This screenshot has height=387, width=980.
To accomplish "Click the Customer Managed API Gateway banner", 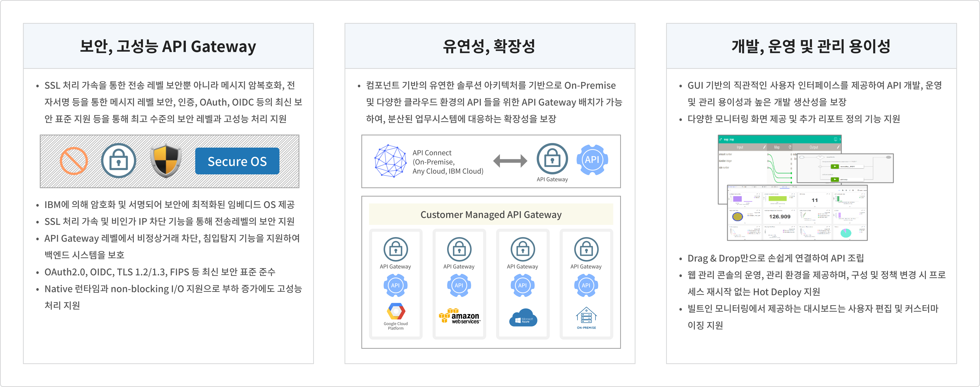I will [491, 214].
